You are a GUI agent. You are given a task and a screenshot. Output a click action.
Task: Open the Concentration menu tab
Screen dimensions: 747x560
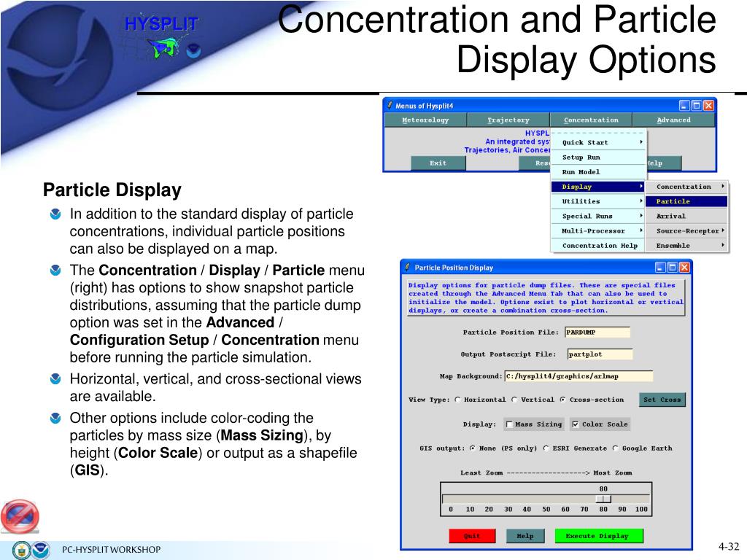coord(591,120)
